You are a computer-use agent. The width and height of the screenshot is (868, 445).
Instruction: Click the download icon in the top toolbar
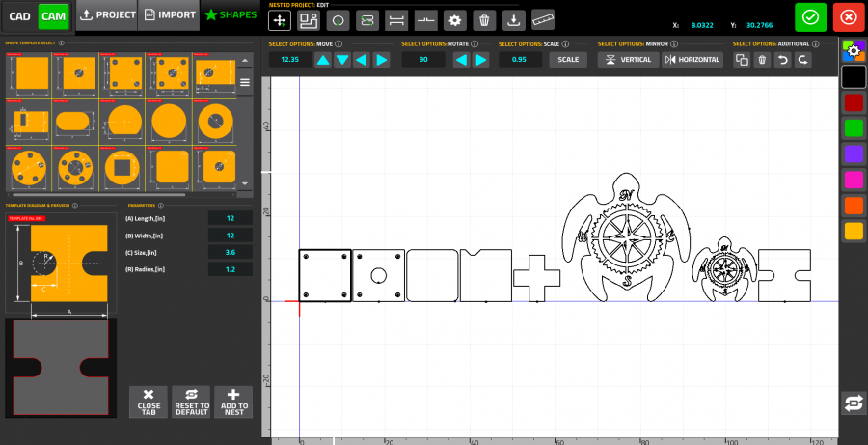pyautogui.click(x=514, y=18)
